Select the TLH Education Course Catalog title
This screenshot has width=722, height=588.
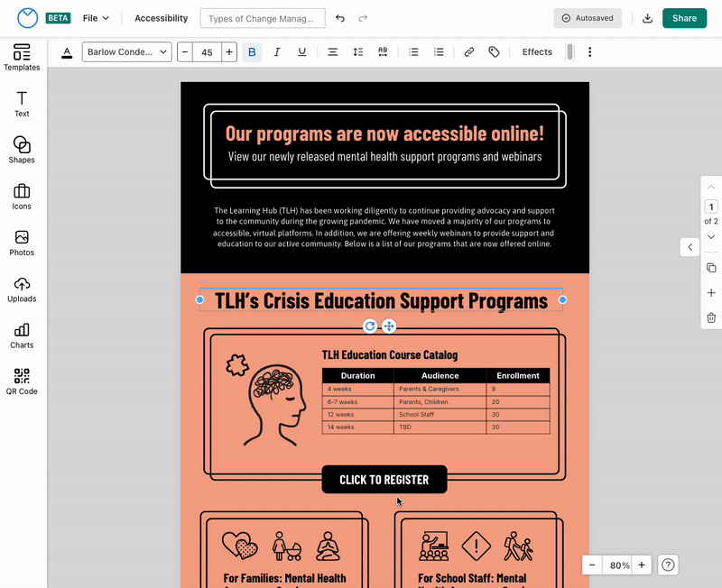click(390, 354)
